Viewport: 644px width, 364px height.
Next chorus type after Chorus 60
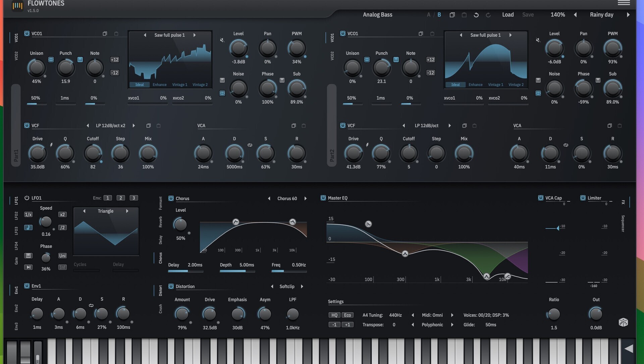[x=306, y=199]
